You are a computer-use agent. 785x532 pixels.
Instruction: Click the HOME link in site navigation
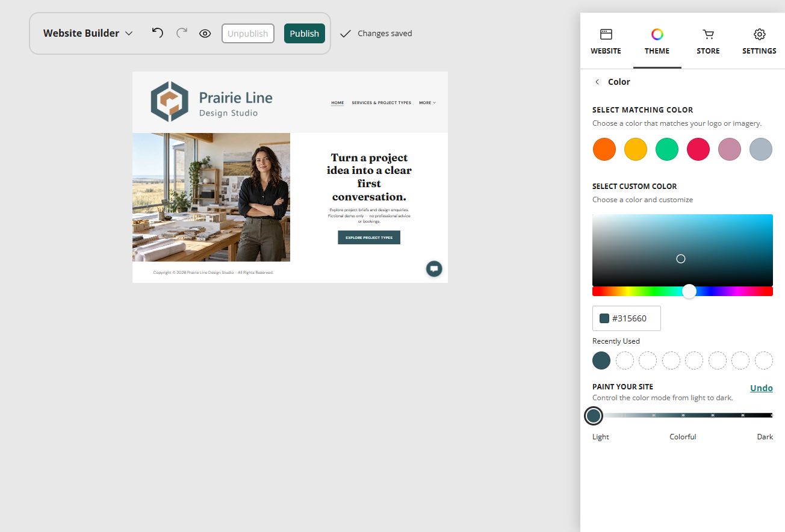[x=338, y=103]
